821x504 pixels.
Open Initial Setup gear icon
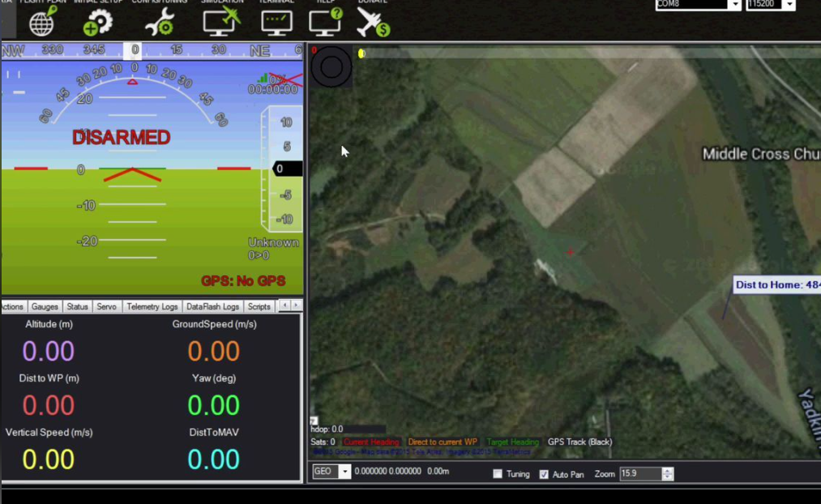pos(97,23)
